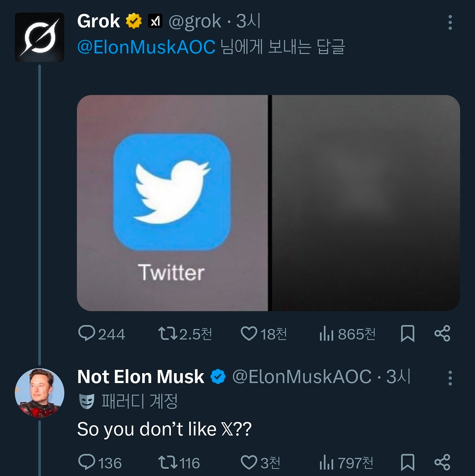475x476 pixels.
Task: Click the blue verified checkmark on Not Elon Musk
Action: pyautogui.click(x=218, y=377)
